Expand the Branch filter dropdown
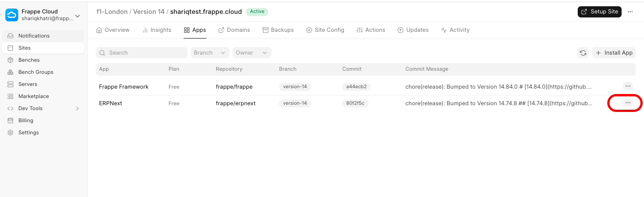Image resolution: width=644 pixels, height=197 pixels. pyautogui.click(x=210, y=53)
